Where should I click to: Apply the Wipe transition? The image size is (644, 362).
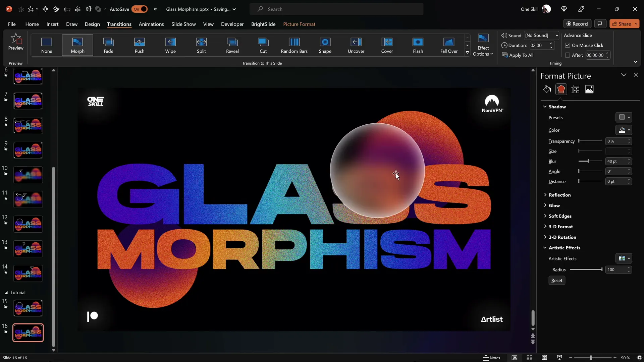coord(170,45)
